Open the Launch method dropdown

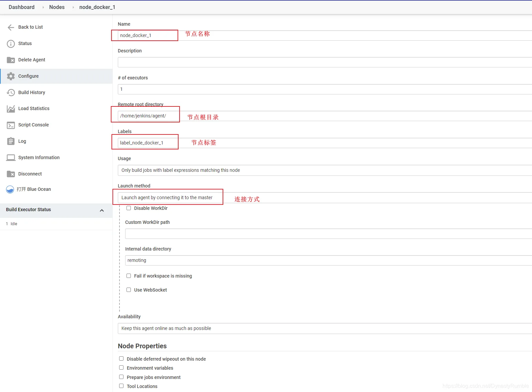coord(325,198)
